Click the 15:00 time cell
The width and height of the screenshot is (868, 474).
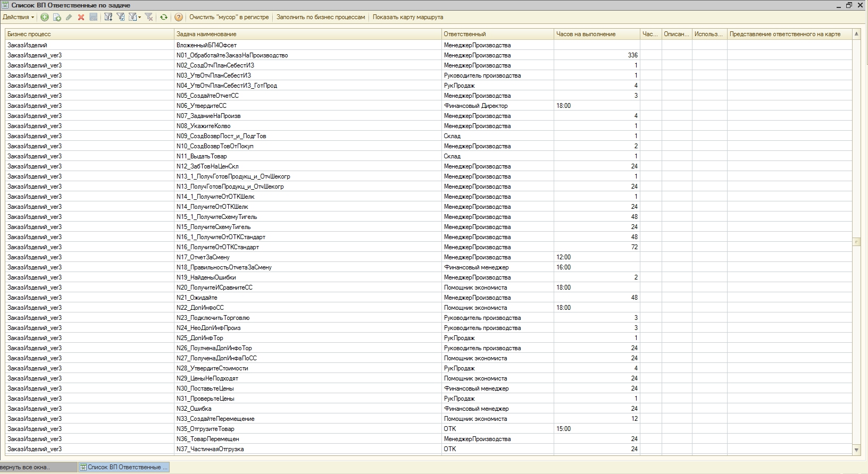point(597,429)
